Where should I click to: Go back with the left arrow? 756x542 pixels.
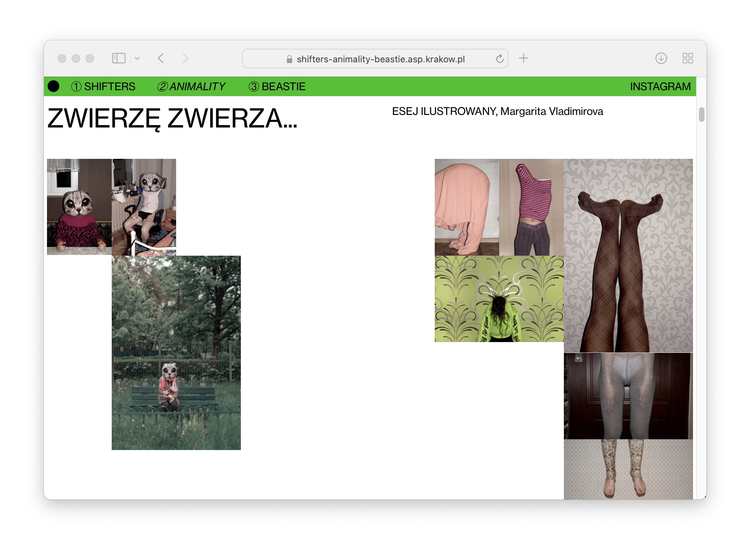click(160, 58)
